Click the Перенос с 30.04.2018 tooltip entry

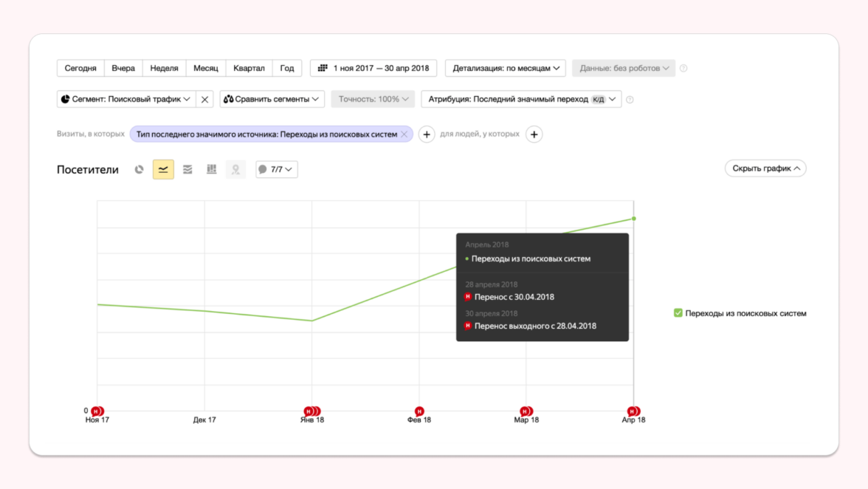pos(514,297)
